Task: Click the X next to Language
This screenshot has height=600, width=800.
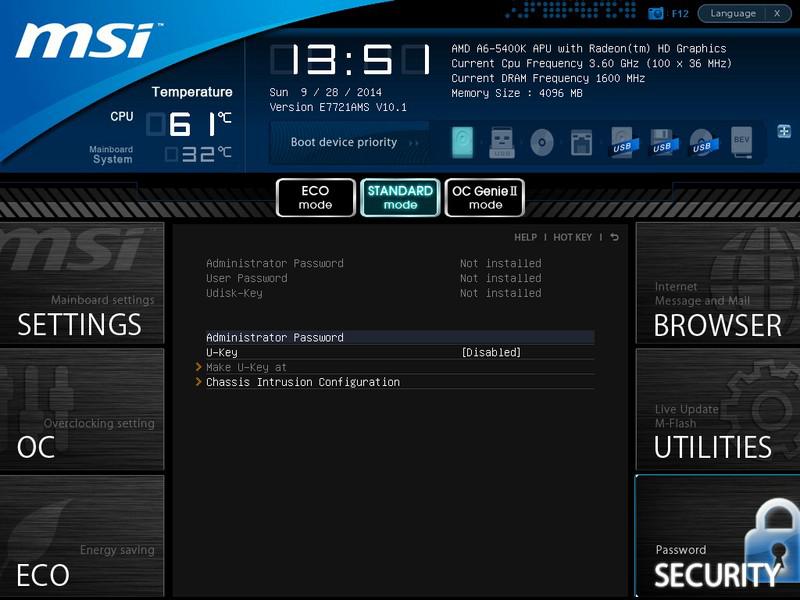Action: tap(777, 13)
